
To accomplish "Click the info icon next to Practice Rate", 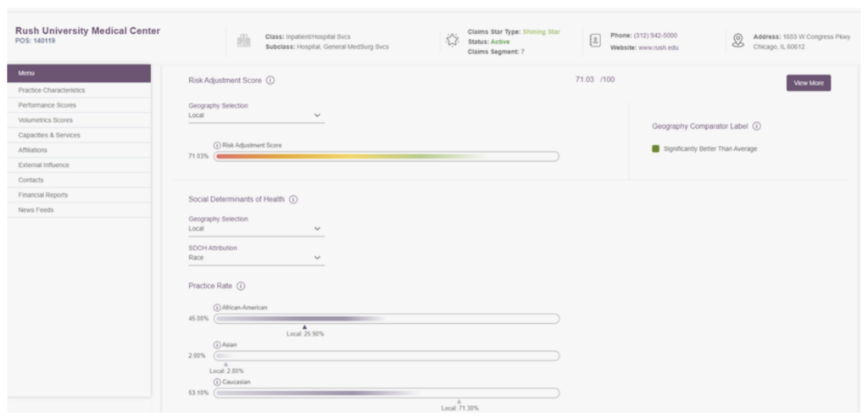I will (x=241, y=287).
